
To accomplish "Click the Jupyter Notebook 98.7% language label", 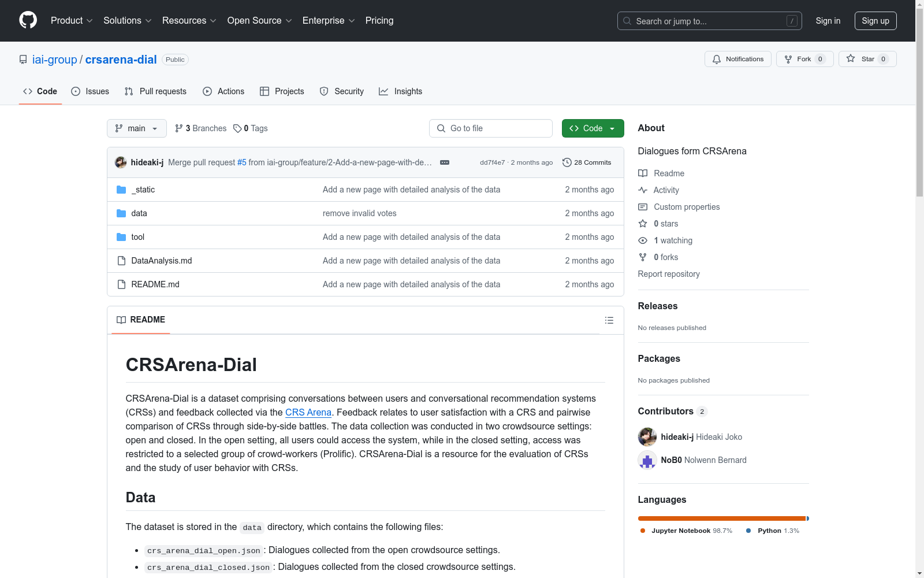I will click(686, 531).
